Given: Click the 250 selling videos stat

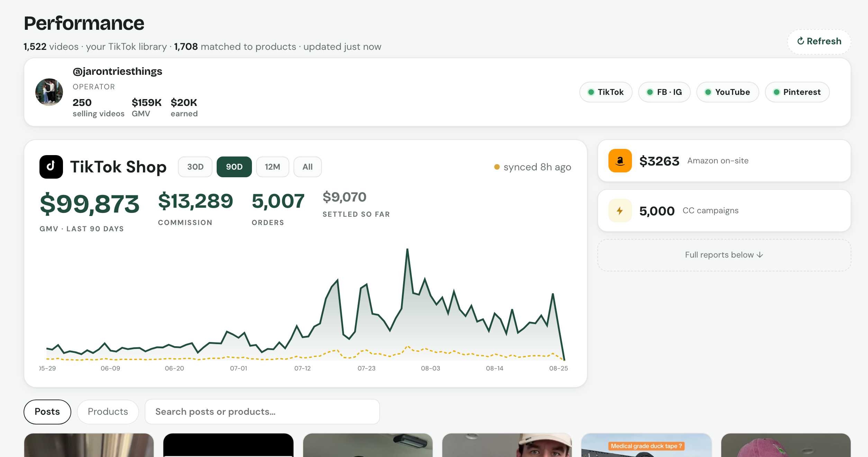Looking at the screenshot, I should (x=98, y=108).
